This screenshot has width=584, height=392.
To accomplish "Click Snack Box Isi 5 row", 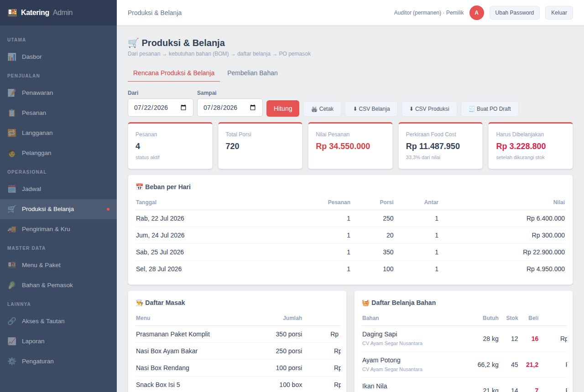I will point(238,385).
